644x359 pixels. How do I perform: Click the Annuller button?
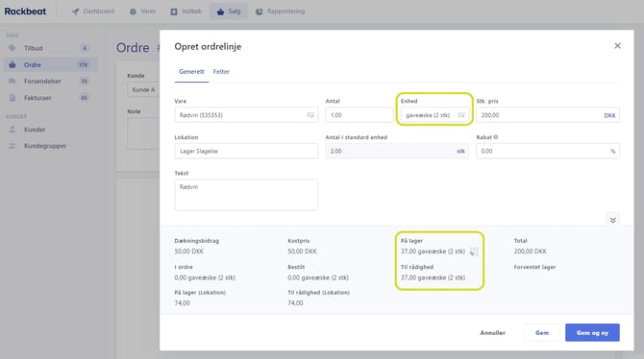point(492,333)
